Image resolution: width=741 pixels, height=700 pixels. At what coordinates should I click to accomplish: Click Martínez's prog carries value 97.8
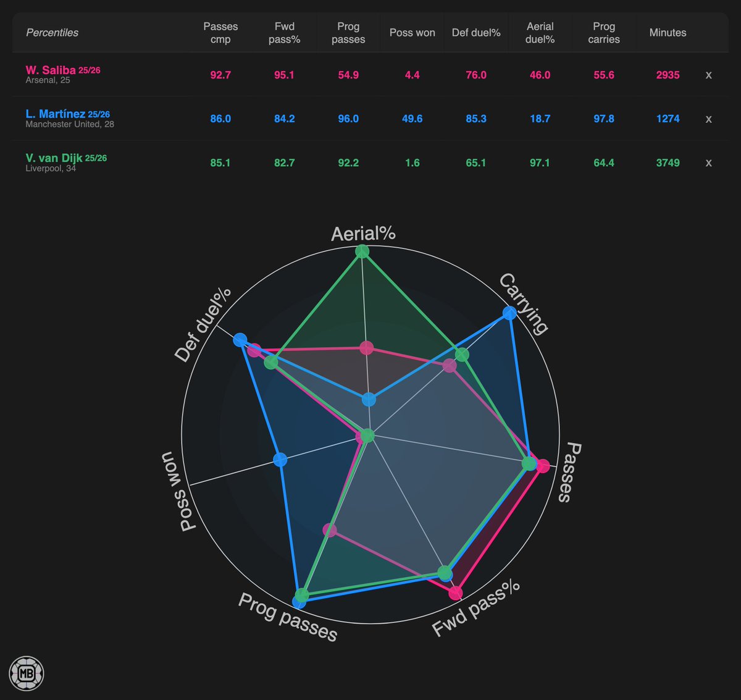[604, 119]
